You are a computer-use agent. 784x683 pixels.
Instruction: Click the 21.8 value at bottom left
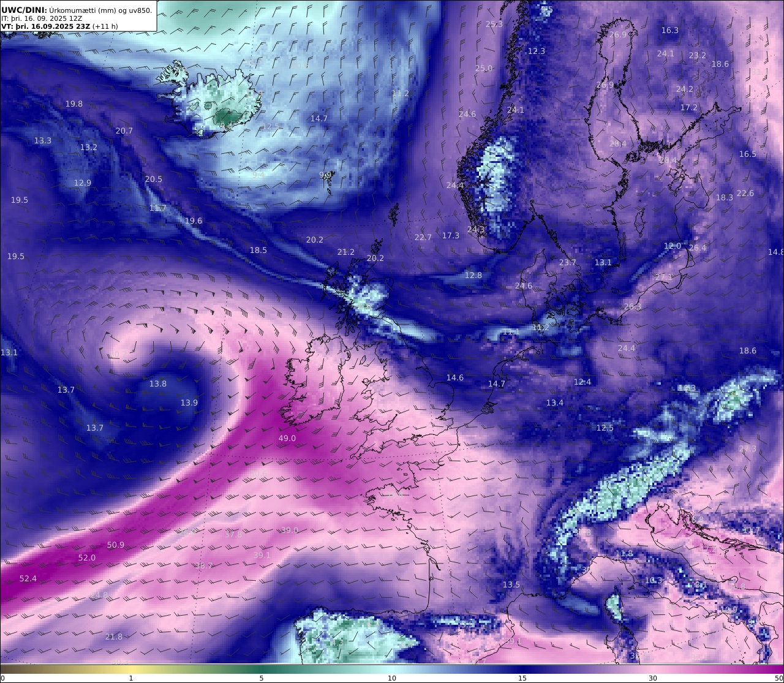click(114, 637)
